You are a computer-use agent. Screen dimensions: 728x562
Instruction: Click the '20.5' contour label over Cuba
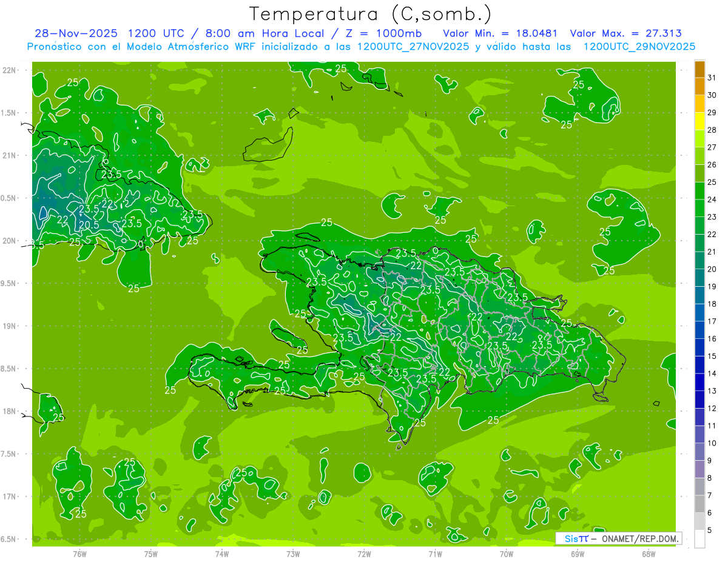tap(89, 224)
